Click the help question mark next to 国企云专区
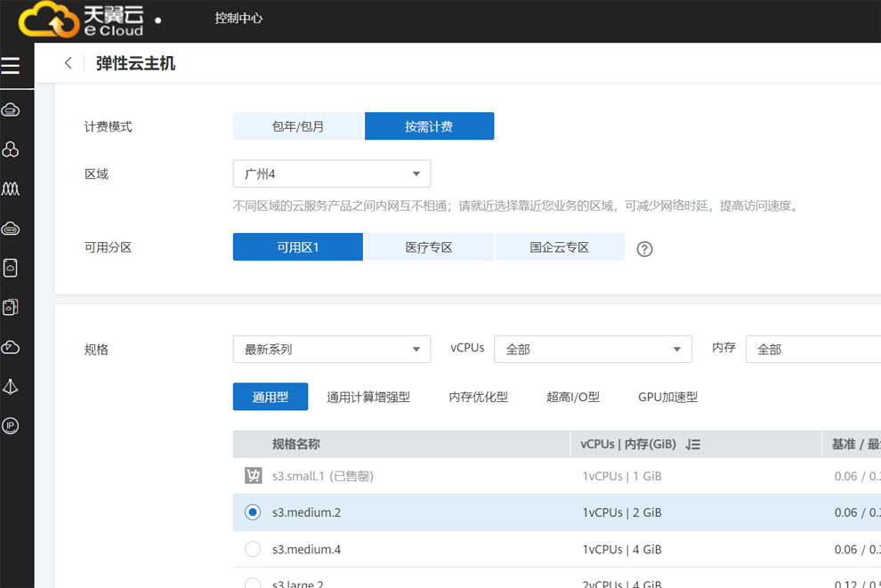 click(644, 249)
